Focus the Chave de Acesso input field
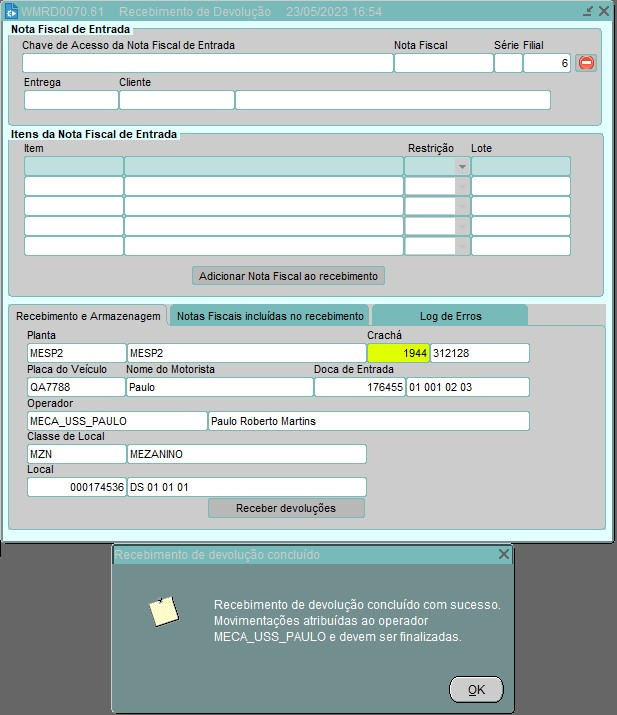Image resolution: width=617 pixels, height=715 pixels. pyautogui.click(x=207, y=63)
